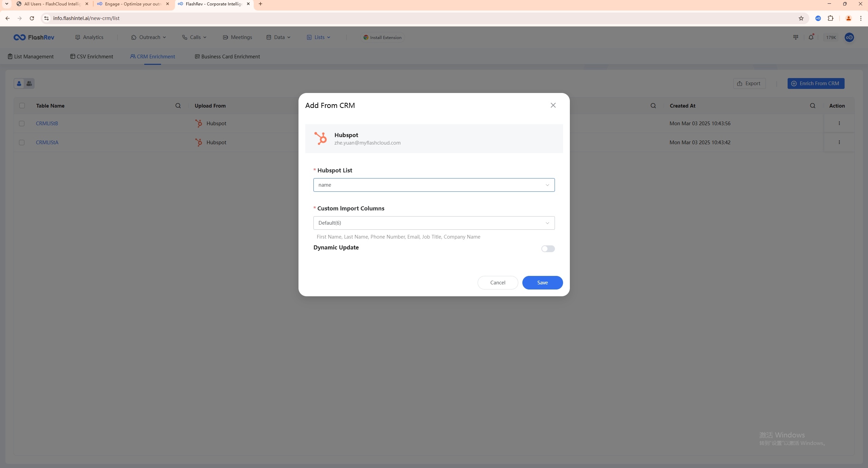Click Hubspot icon in CRMLIStA row

tap(199, 143)
